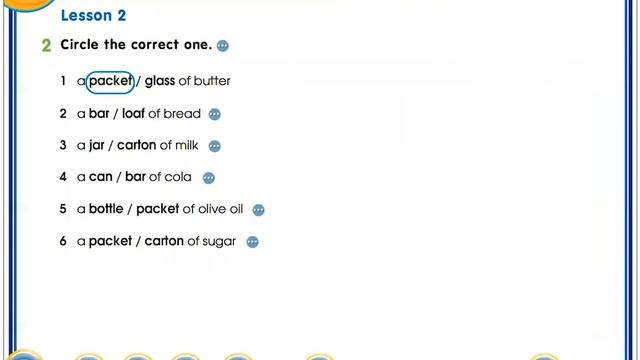This screenshot has width=640, height=360.
Task: Choose 'packet' for the sugar question
Action: (110, 241)
